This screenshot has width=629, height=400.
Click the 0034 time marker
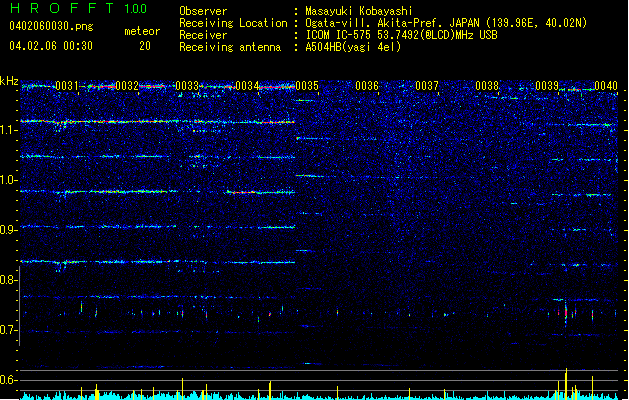point(247,86)
